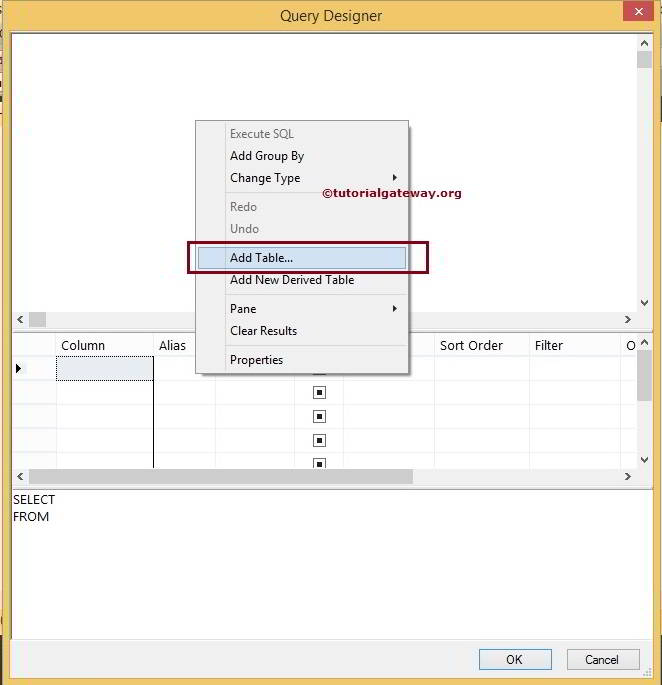
Task: Click the diagram pane vertical scrollbar thumb
Action: tap(644, 59)
